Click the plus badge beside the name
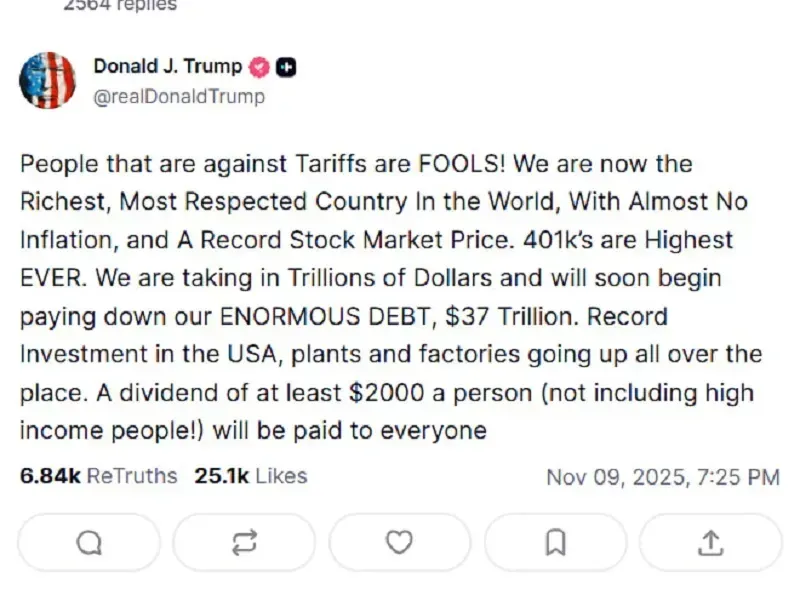 click(285, 67)
